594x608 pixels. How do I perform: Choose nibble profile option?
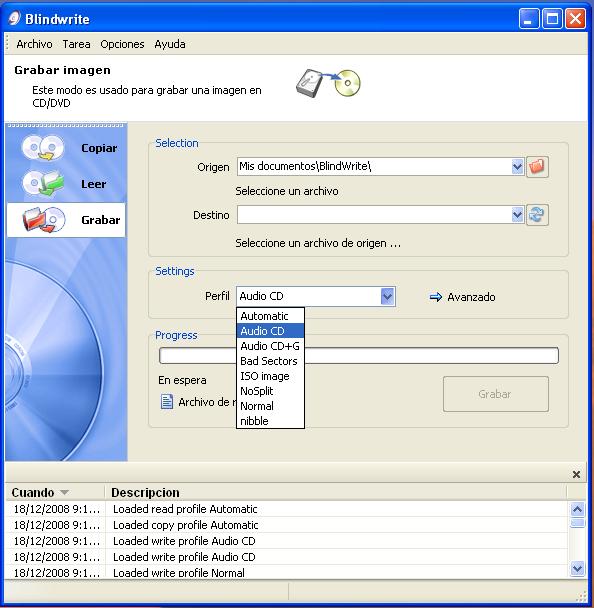(x=270, y=421)
